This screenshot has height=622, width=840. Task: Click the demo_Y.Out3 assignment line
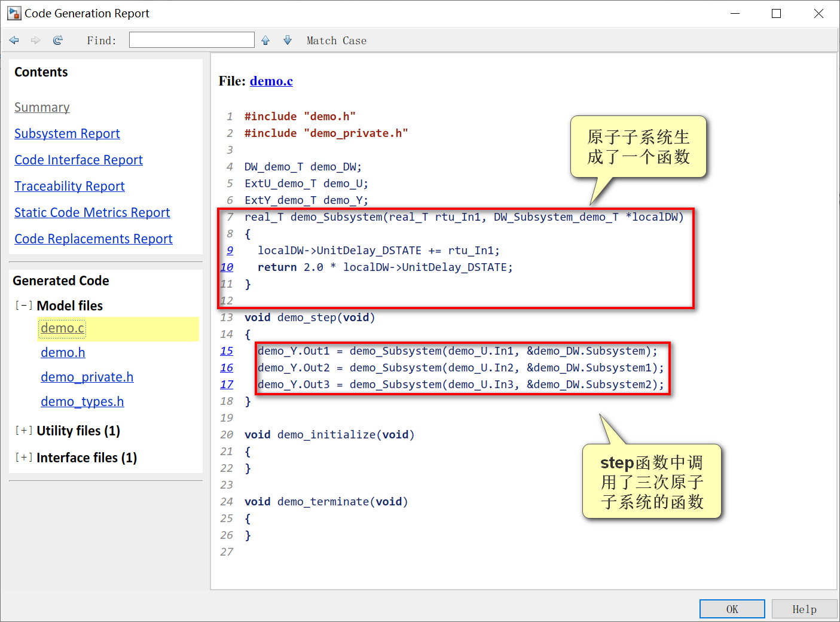(x=461, y=385)
